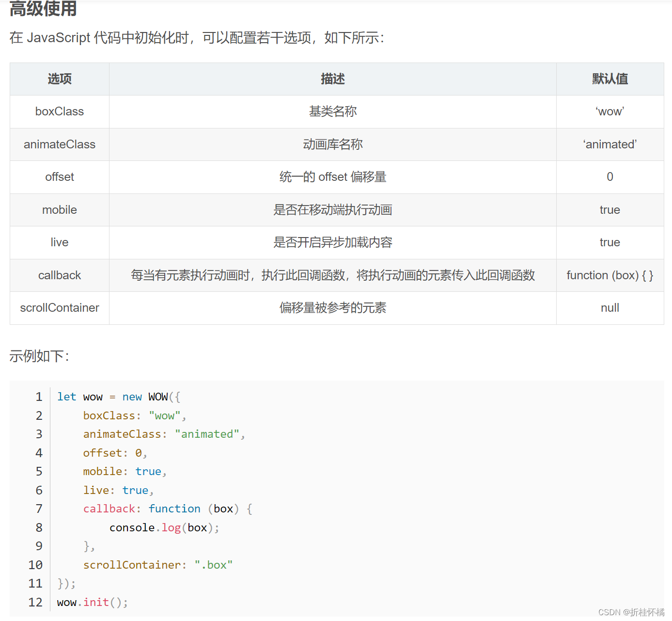The width and height of the screenshot is (672, 621).
Task: Click the true default in mobile row
Action: 610,210
